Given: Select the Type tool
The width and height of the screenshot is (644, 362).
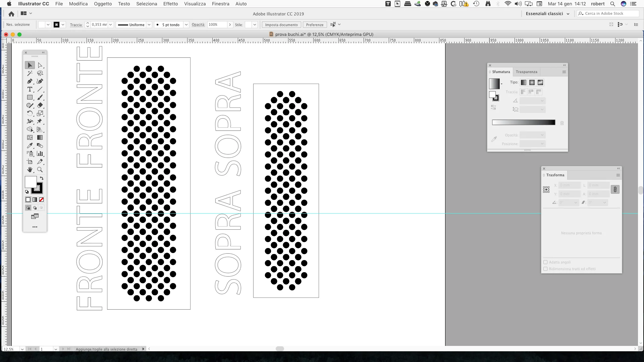Looking at the screenshot, I should coord(30,89).
